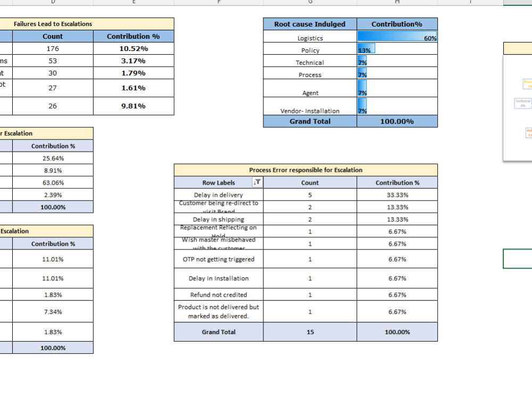The width and height of the screenshot is (532, 399).
Task: Select the count cell showing 27
Action: coord(53,88)
